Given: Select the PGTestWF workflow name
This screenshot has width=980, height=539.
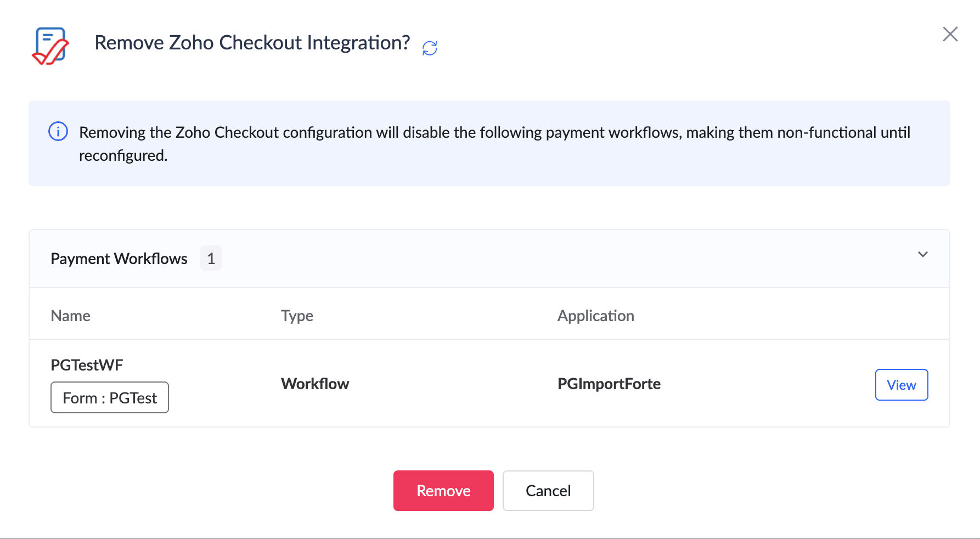Looking at the screenshot, I should [x=87, y=365].
